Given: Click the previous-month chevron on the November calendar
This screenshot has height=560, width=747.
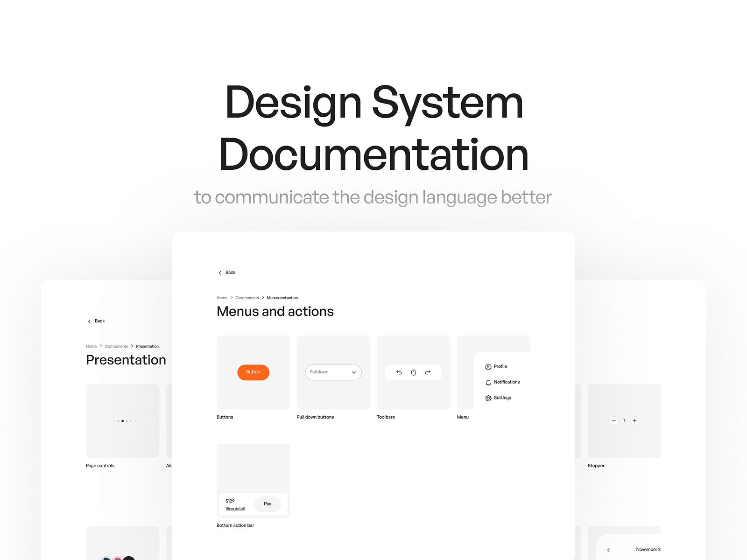Looking at the screenshot, I should tap(608, 550).
